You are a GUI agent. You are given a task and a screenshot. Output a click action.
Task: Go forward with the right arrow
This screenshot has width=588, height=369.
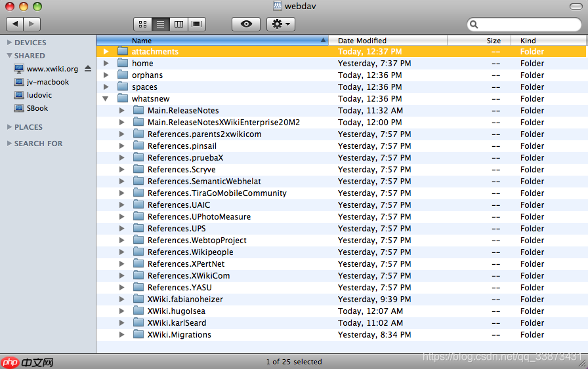coord(32,24)
